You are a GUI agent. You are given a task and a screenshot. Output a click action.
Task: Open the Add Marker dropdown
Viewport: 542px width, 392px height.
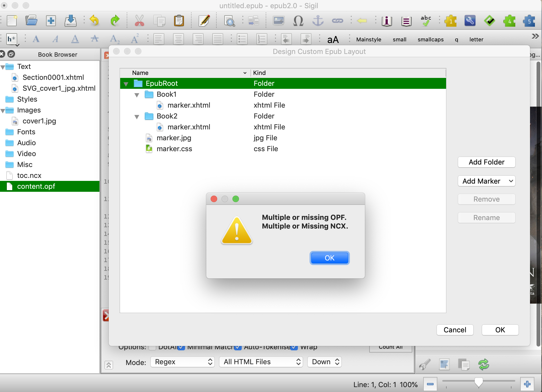pos(486,181)
